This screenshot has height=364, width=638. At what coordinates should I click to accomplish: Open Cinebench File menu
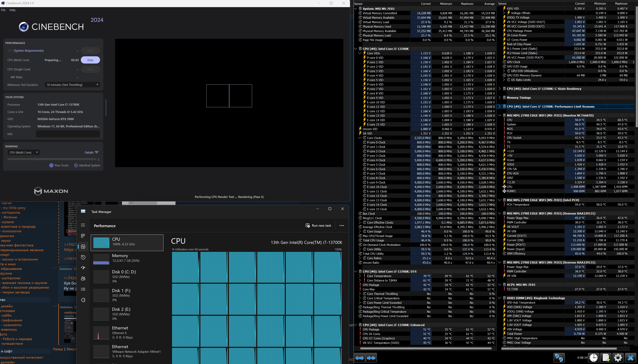click(x=3, y=10)
